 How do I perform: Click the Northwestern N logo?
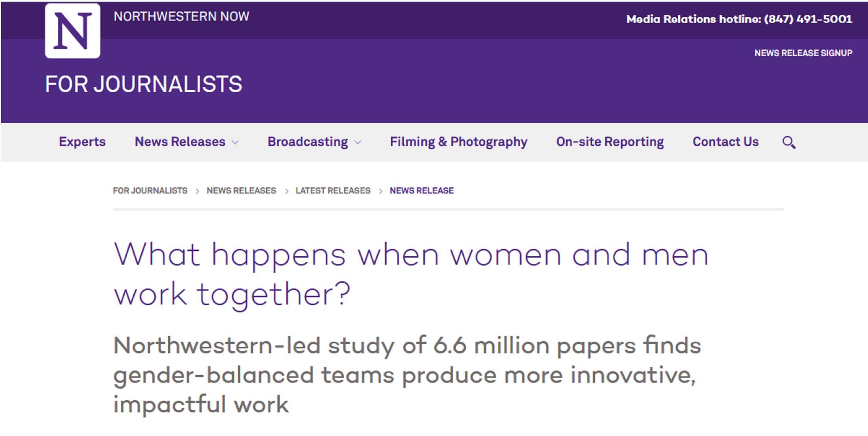tap(72, 31)
